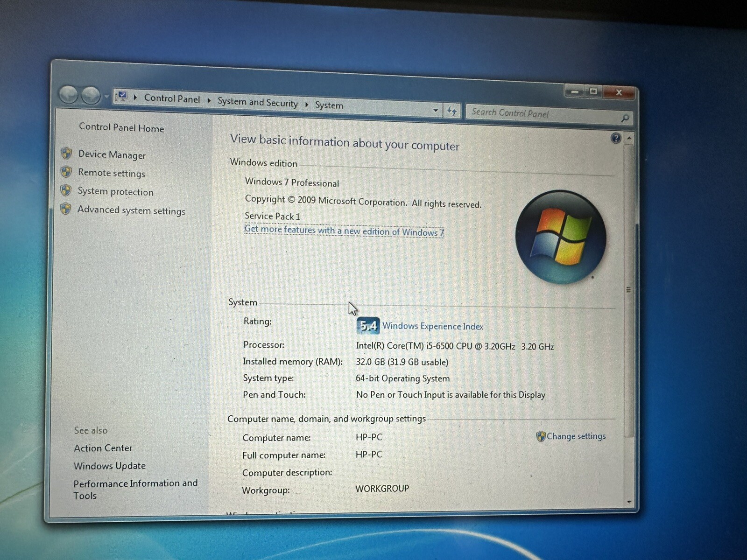
Task: Open Remote settings link
Action: point(112,173)
